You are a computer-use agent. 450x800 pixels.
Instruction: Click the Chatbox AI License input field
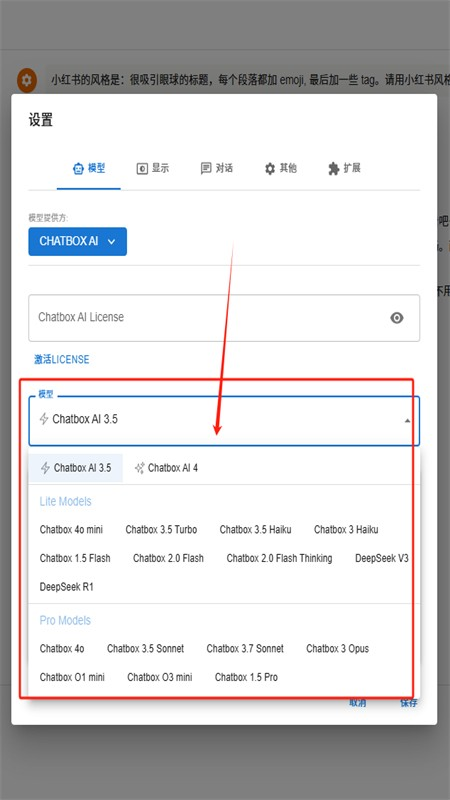click(224, 318)
